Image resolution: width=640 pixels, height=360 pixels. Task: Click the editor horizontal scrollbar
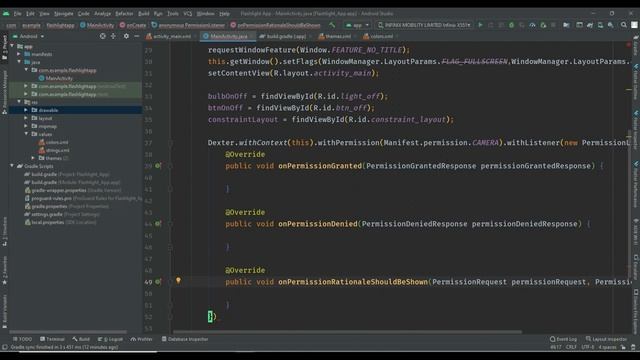click(x=347, y=332)
